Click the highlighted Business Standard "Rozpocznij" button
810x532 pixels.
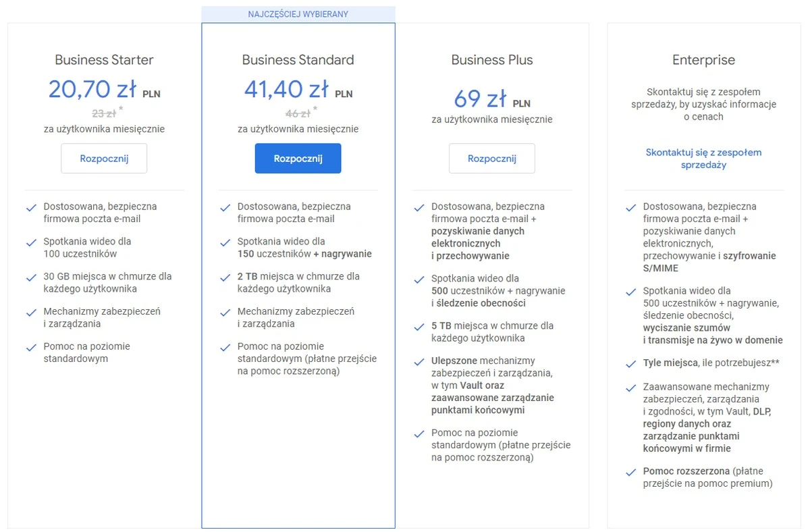point(298,158)
